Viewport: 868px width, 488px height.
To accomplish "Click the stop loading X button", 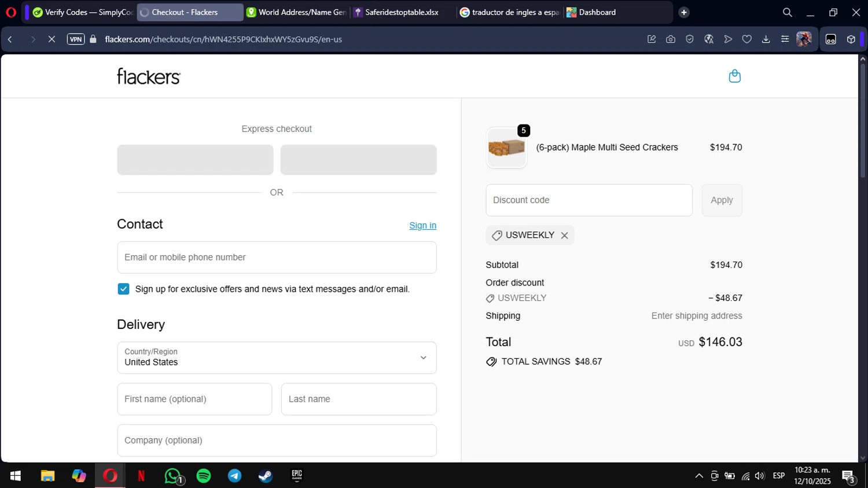I will pos(52,39).
